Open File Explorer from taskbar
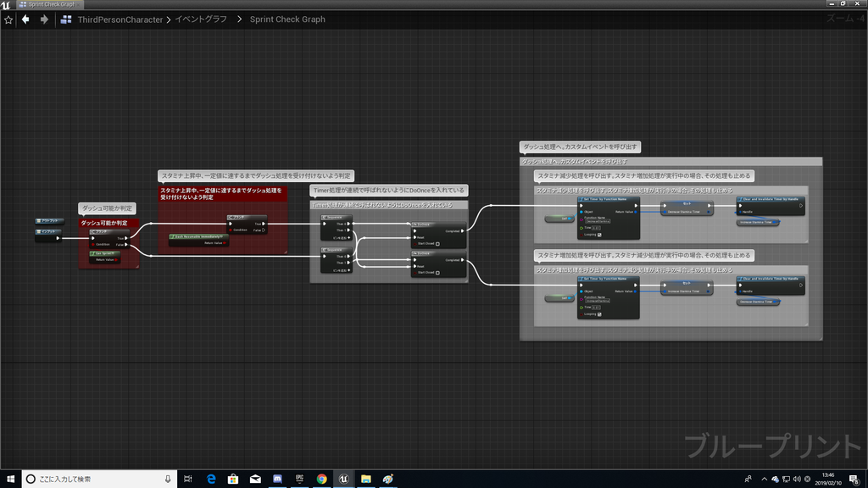 click(x=366, y=480)
